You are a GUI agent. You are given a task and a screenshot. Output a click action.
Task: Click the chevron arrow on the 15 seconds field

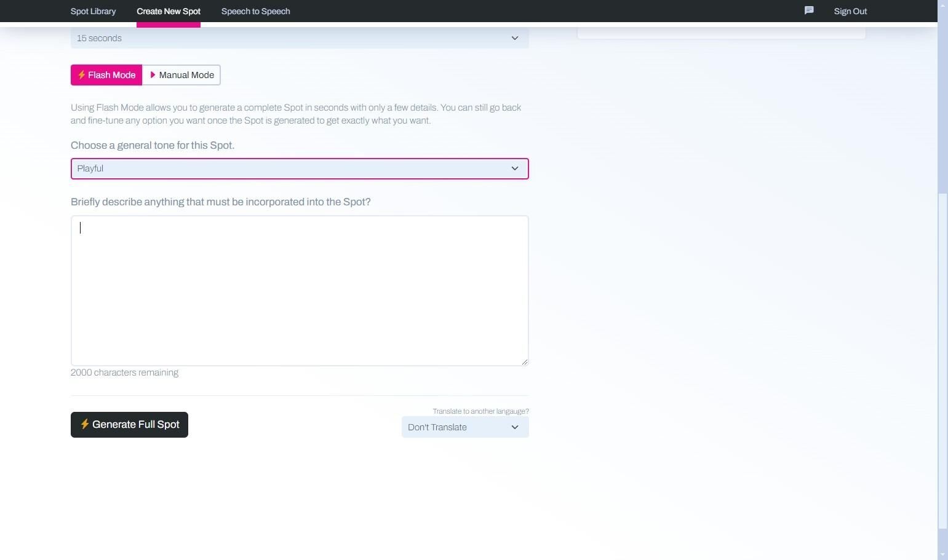(x=514, y=38)
